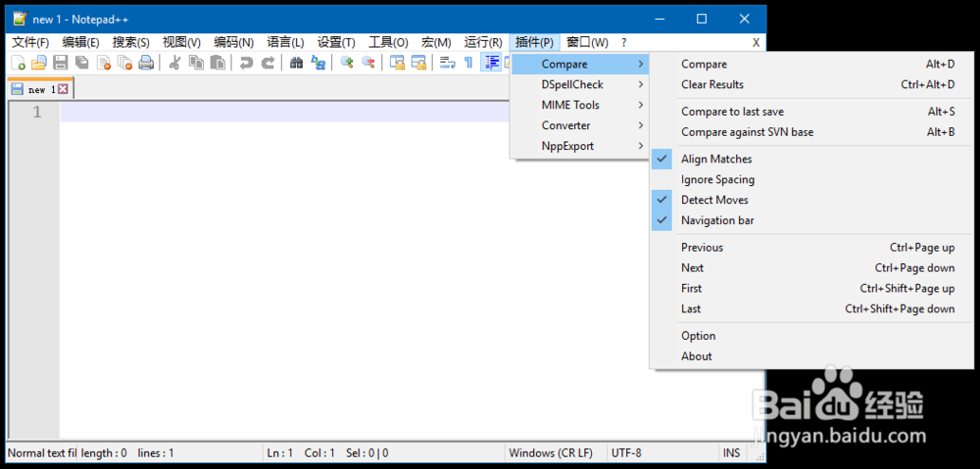Expand the DSpellCheck submenu

(580, 84)
